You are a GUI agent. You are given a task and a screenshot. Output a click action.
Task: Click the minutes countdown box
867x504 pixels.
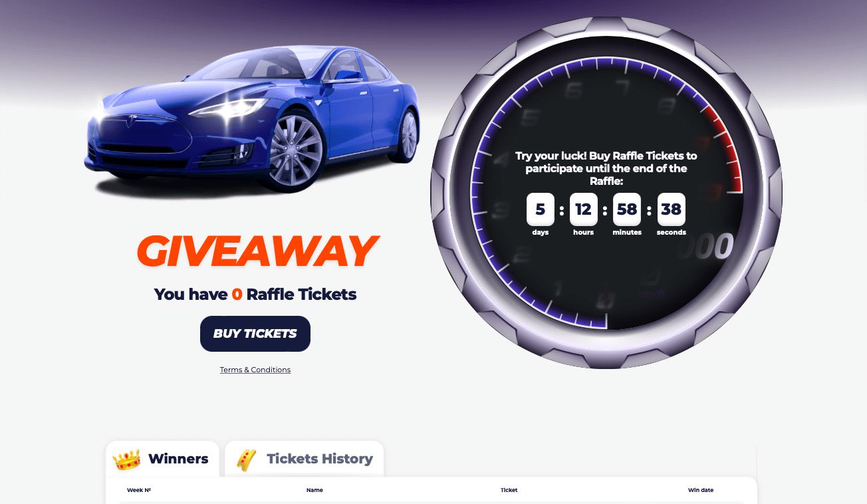click(x=627, y=209)
